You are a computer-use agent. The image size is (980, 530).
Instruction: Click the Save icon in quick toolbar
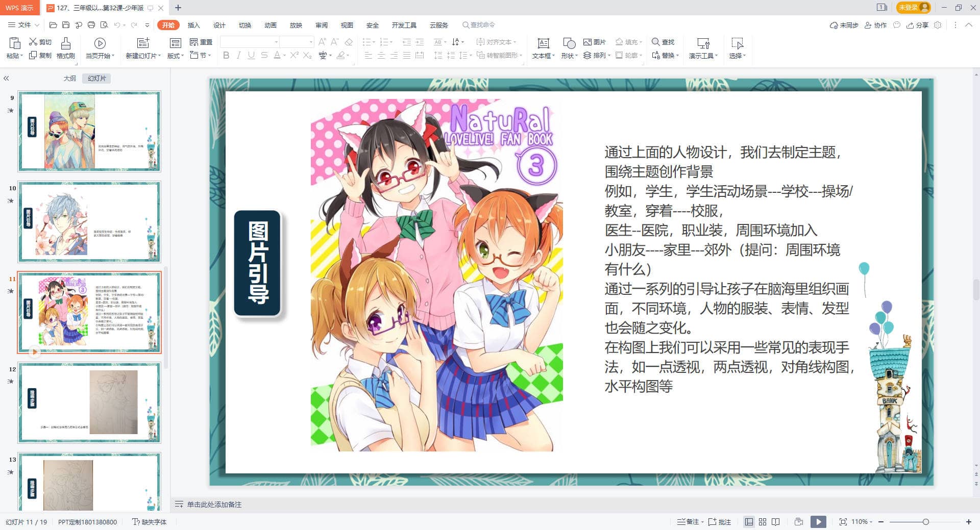(66, 25)
